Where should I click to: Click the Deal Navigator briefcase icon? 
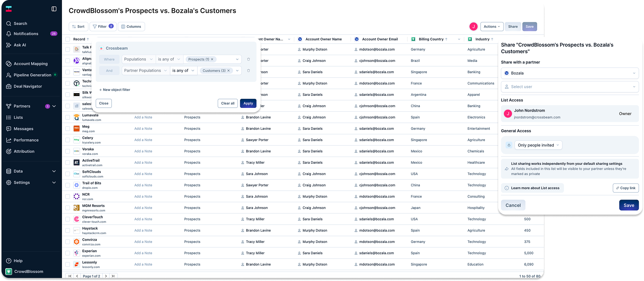coord(9,86)
